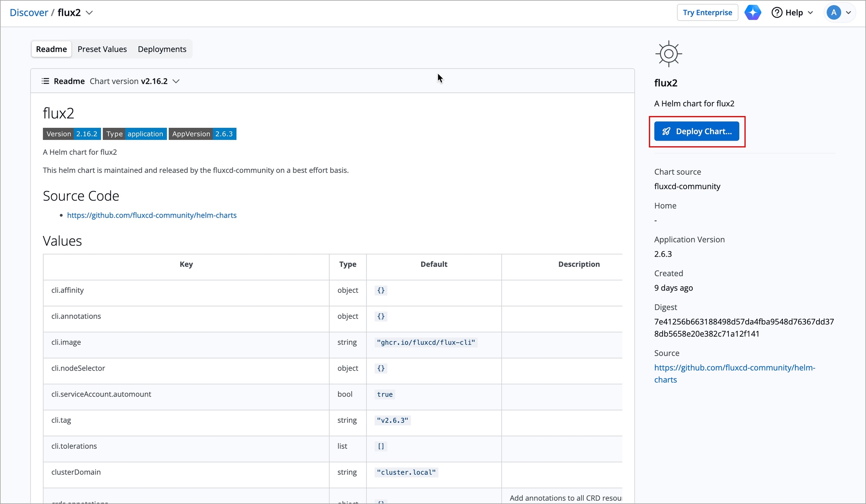866x504 pixels.
Task: Open the Source Code GitHub helm-charts link
Action: pyautogui.click(x=151, y=215)
